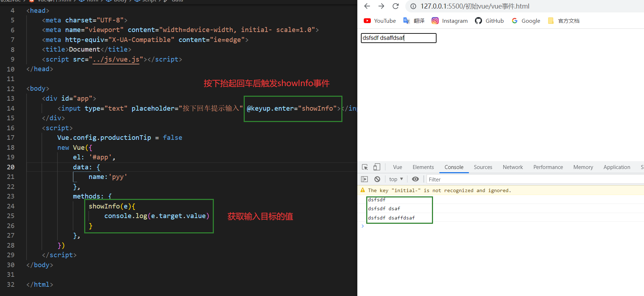Click the browser forward arrow

[x=381, y=6]
